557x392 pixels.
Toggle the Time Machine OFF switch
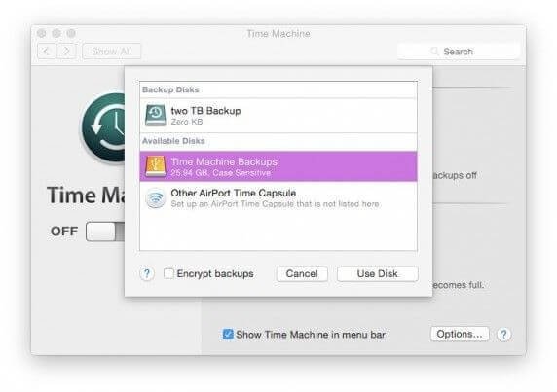pyautogui.click(x=105, y=232)
